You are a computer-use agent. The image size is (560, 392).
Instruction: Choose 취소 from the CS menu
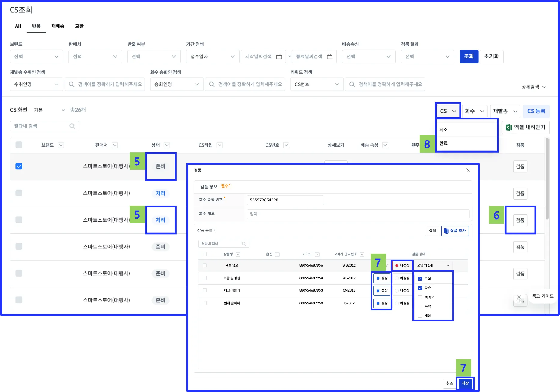pyautogui.click(x=467, y=130)
